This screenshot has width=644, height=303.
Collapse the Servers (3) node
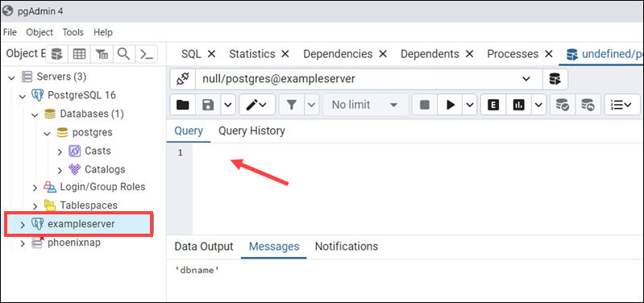point(11,77)
